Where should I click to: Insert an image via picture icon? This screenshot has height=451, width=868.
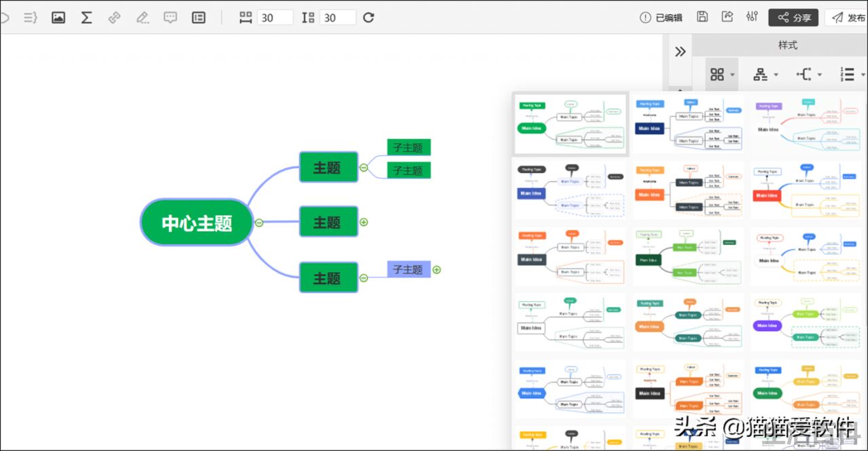(58, 18)
